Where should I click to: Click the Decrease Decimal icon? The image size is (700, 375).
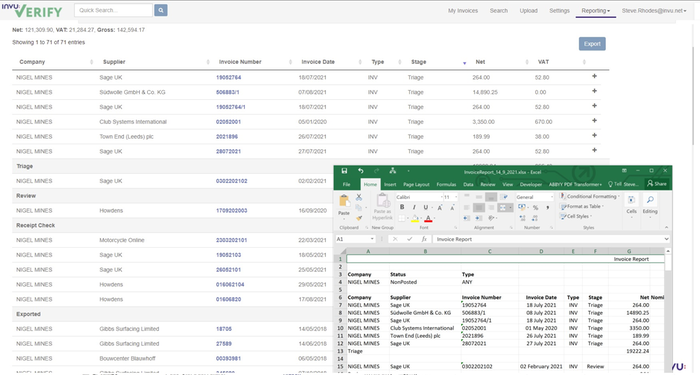(x=535, y=218)
